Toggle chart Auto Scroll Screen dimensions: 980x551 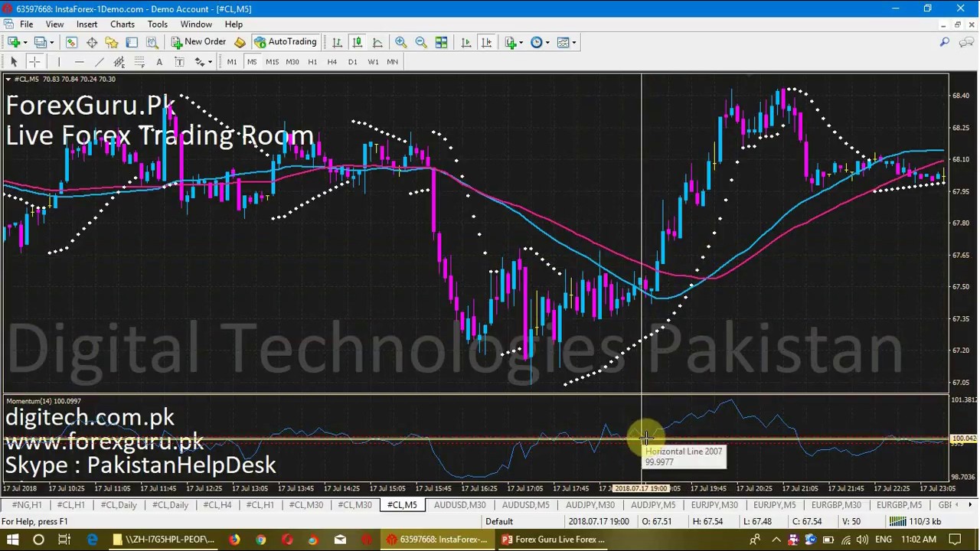click(x=465, y=42)
